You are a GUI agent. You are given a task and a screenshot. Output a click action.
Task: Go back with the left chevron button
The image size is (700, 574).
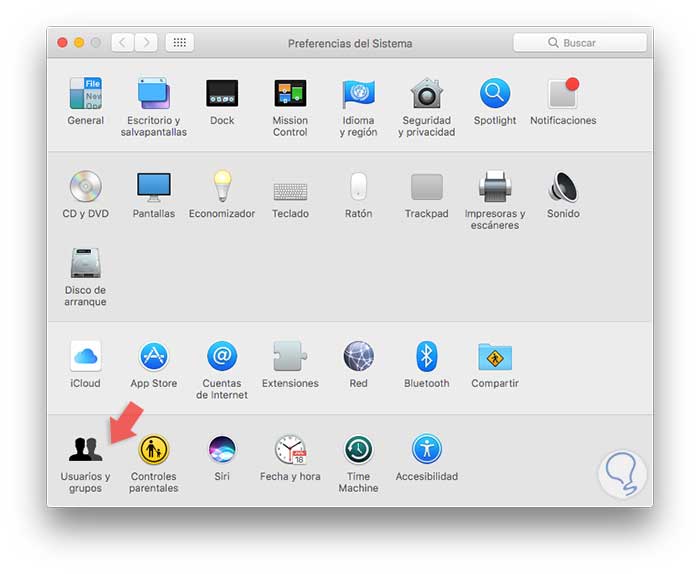coord(122,43)
